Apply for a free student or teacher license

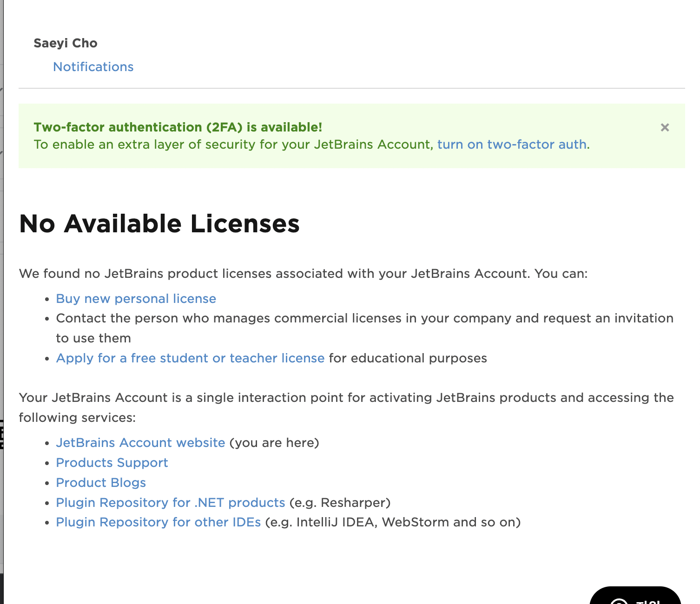tap(190, 358)
